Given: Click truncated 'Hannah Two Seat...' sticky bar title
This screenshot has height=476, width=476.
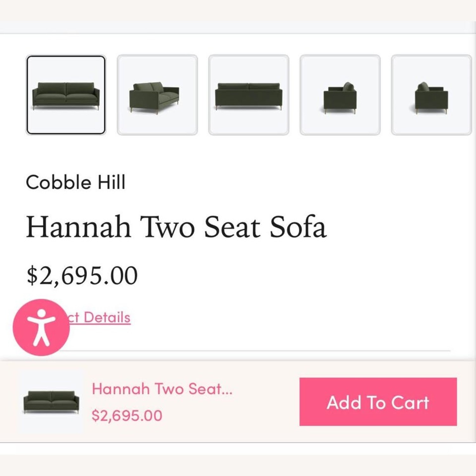Looking at the screenshot, I should pyautogui.click(x=162, y=389).
